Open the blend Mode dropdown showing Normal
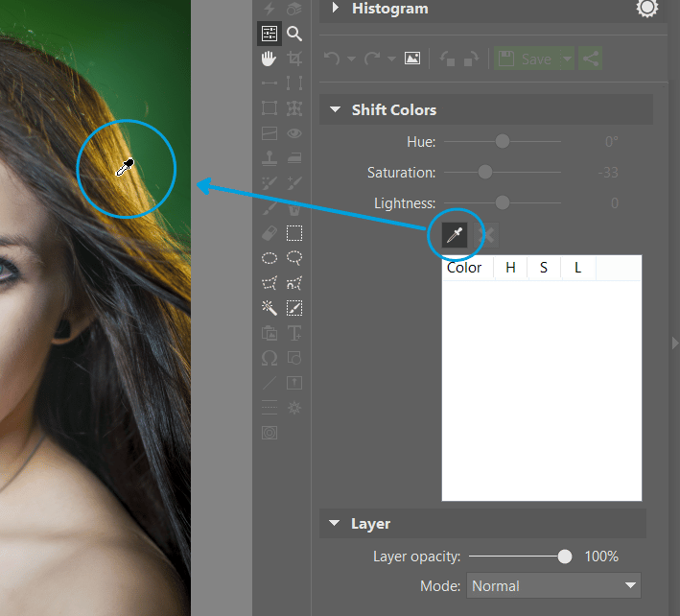The height and width of the screenshot is (616, 680). click(x=553, y=586)
